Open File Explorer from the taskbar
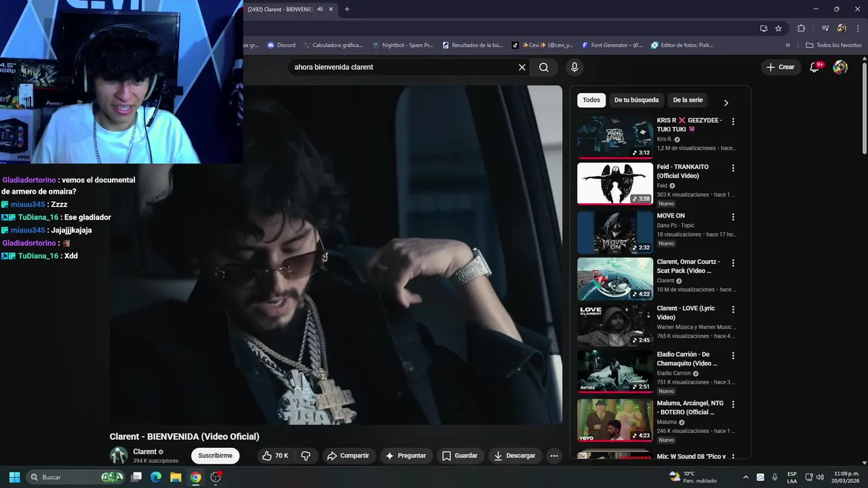The height and width of the screenshot is (488, 868). click(x=176, y=477)
